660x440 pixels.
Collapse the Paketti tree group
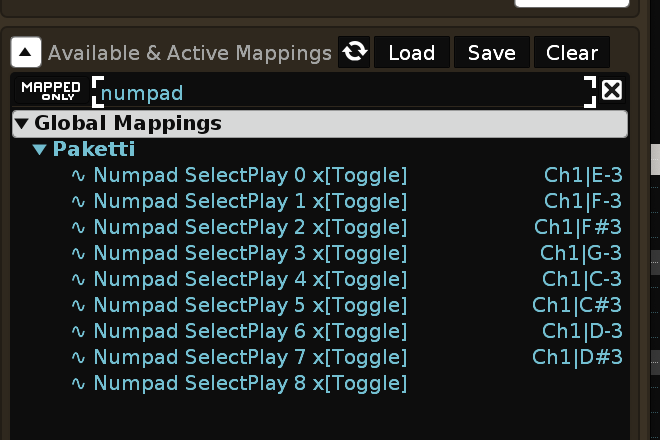(40, 150)
